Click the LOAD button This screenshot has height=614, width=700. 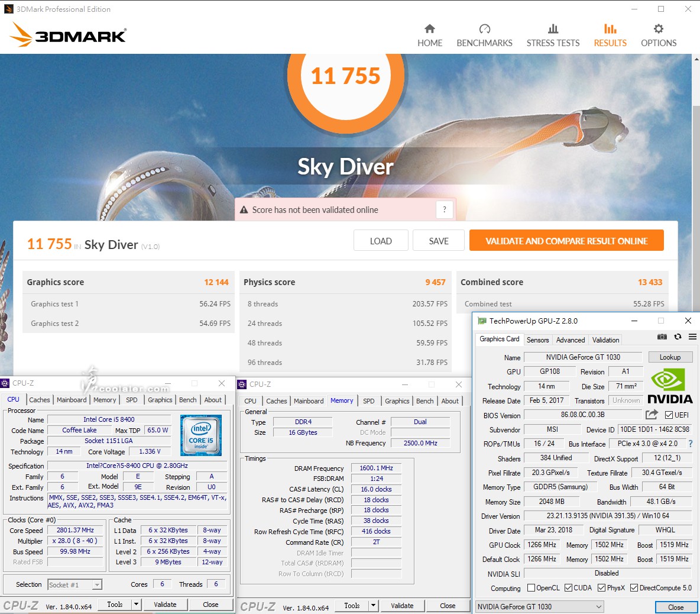[x=381, y=241]
